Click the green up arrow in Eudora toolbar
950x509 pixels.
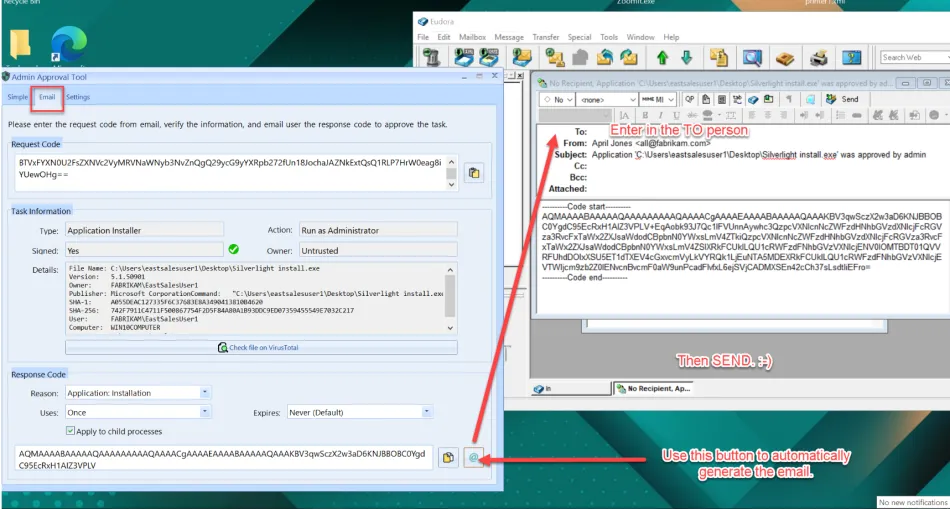(x=662, y=58)
